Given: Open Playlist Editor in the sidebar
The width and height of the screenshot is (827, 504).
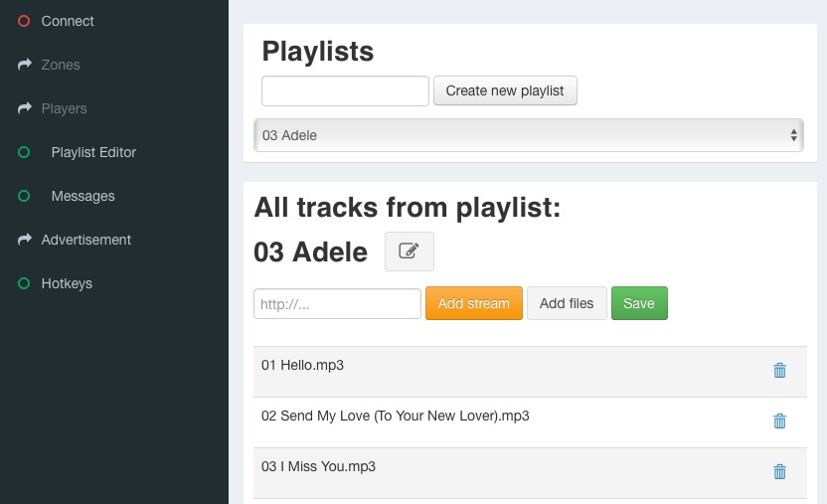Looking at the screenshot, I should point(93,152).
